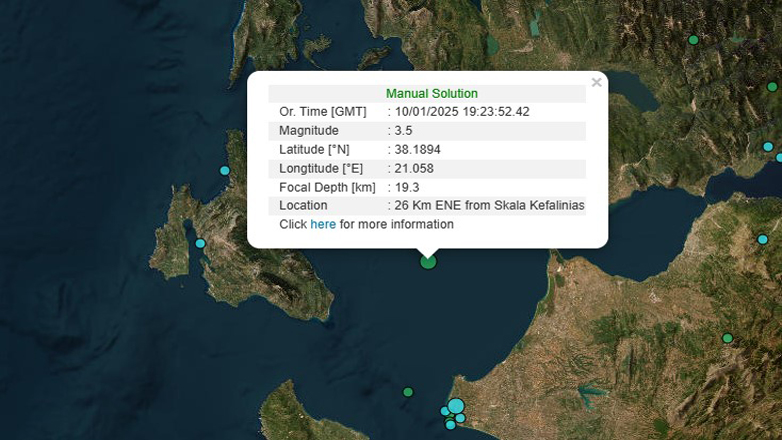The width and height of the screenshot is (782, 440).
Task: Select the bottommost cyan marker in the coastal cluster
Action: pos(450,425)
